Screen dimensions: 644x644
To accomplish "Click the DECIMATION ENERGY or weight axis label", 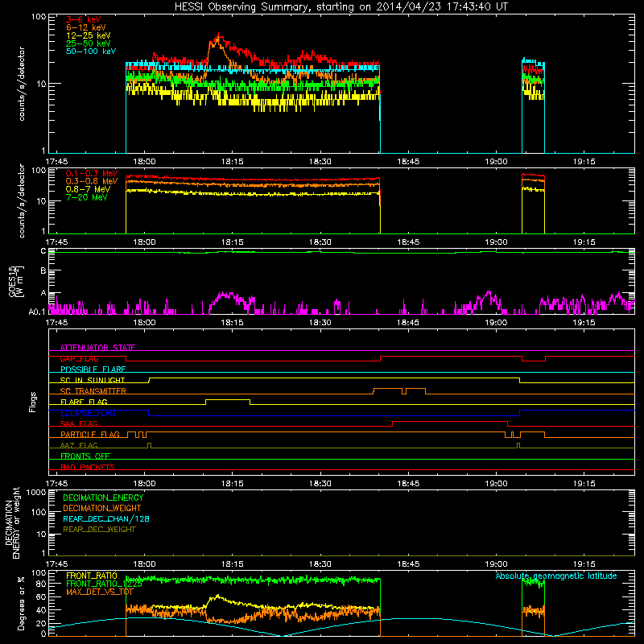I will 12,523.
